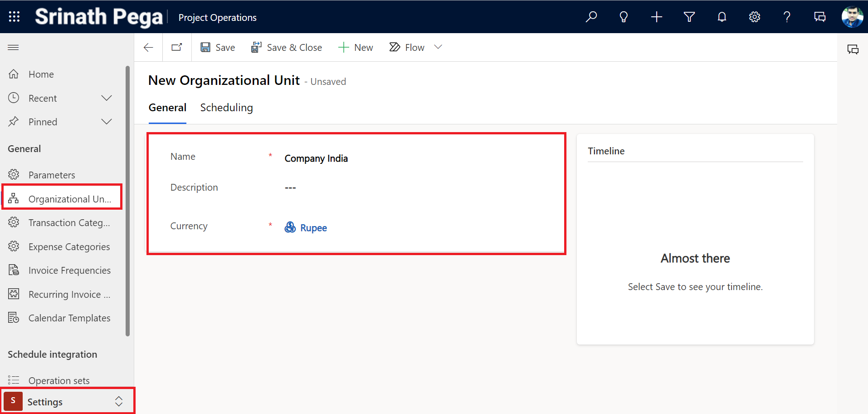This screenshot has height=414, width=868.
Task: Open record in new window icon
Action: [177, 48]
